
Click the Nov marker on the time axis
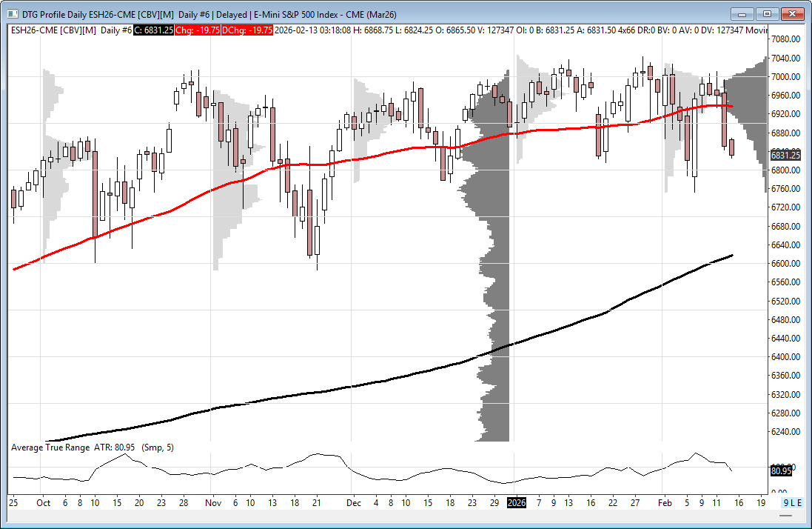212,502
